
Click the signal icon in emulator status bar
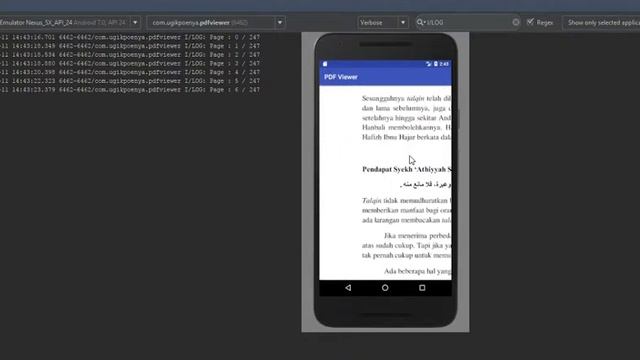click(429, 64)
